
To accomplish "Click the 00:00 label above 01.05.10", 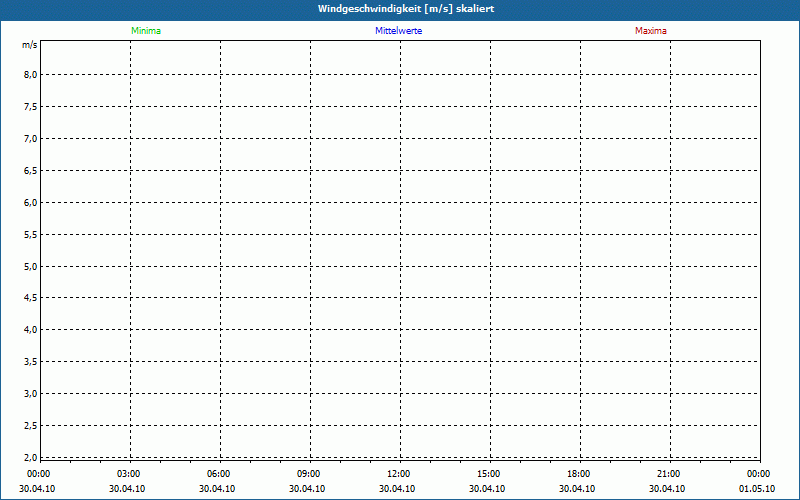I will coord(758,474).
